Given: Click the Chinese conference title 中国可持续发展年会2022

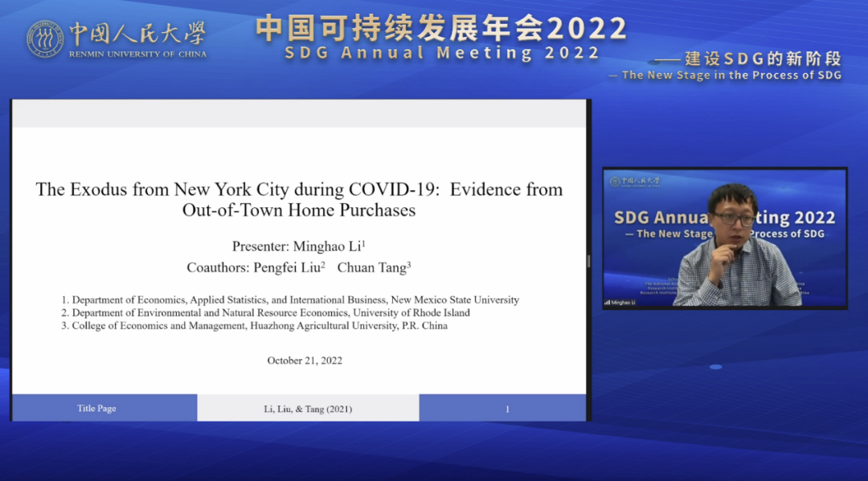Looking at the screenshot, I should [441, 29].
